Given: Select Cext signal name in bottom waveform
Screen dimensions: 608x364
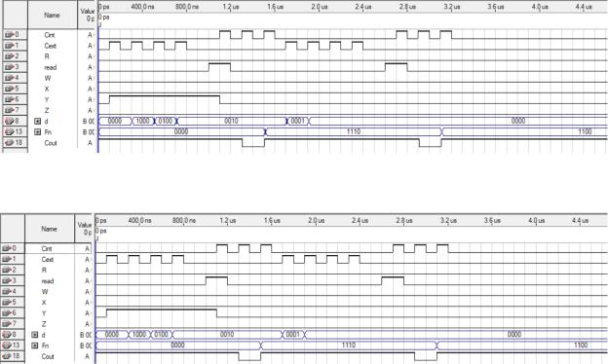Looking at the screenshot, I should 48,260.
